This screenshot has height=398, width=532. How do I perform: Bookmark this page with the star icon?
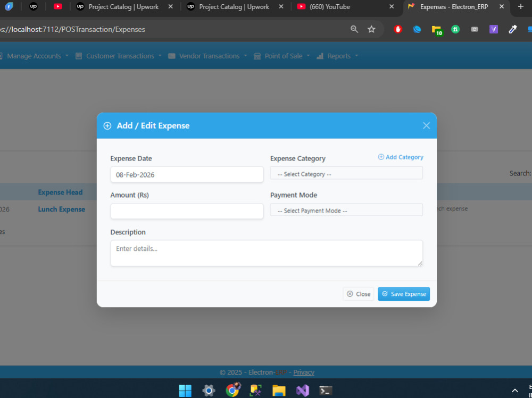tap(371, 29)
